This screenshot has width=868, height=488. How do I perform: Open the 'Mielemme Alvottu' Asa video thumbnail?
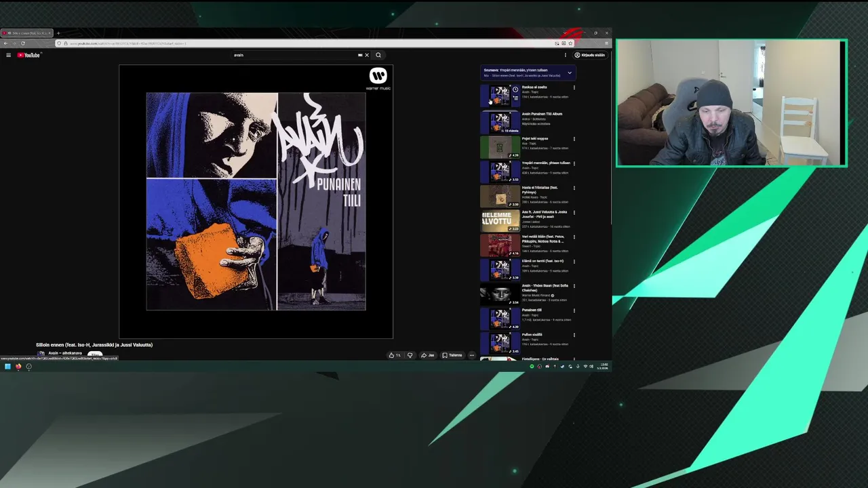point(500,220)
